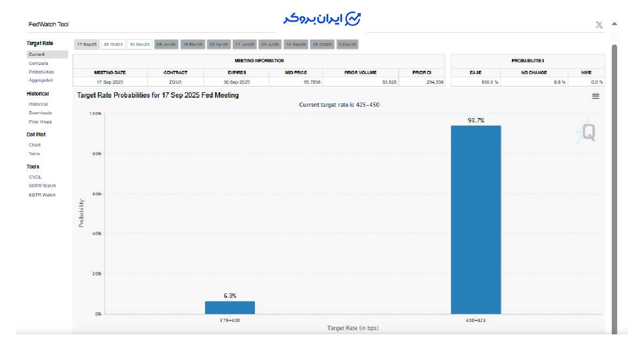The width and height of the screenshot is (644, 337).
Task: Open the 28 Jan26 meeting tab
Action: pos(166,45)
